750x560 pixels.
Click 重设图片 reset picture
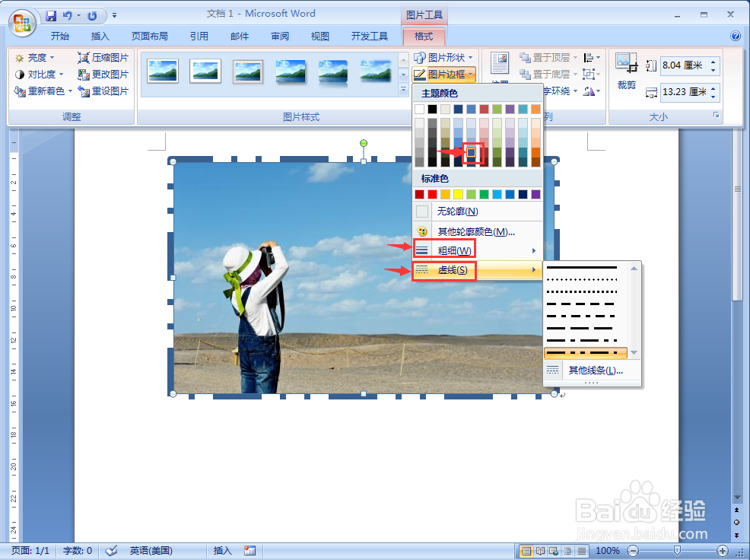tap(103, 91)
